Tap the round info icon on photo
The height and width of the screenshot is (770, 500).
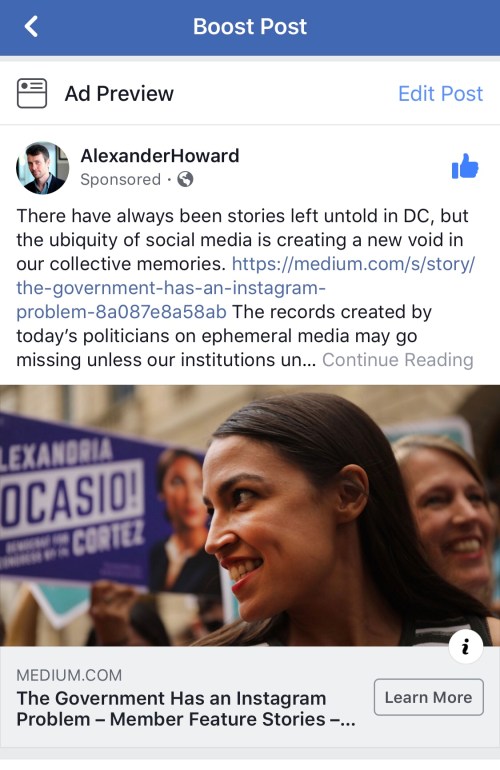(x=466, y=646)
